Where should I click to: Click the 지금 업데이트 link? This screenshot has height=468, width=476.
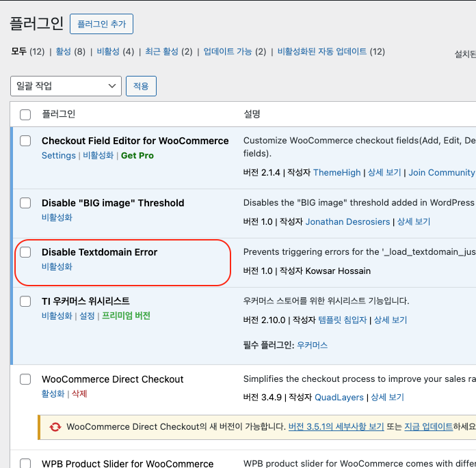[x=429, y=427]
